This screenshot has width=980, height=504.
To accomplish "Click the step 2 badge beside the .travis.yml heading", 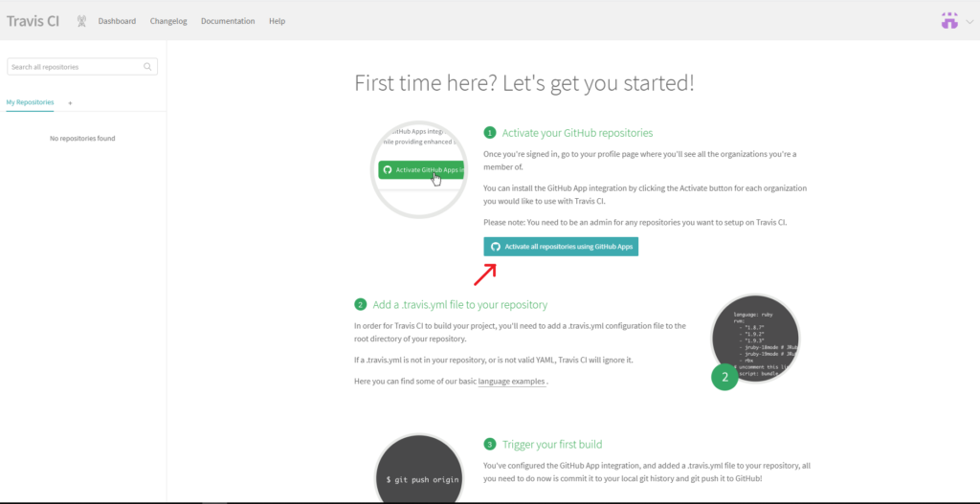I will (360, 304).
